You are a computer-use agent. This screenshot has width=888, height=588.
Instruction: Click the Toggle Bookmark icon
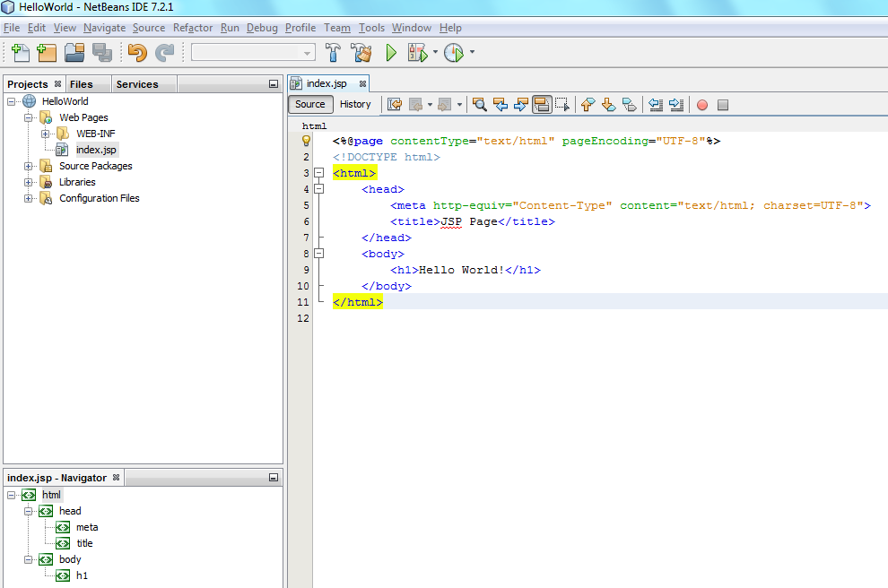tap(629, 105)
